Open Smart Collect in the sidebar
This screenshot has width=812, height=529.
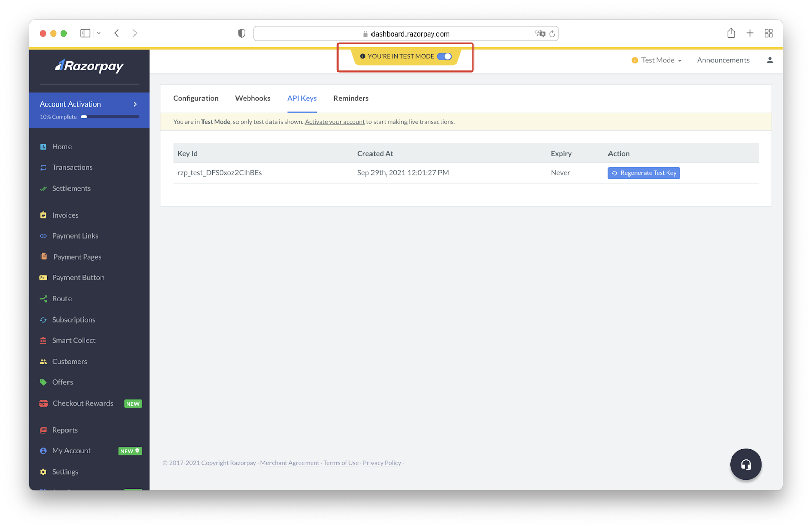pos(74,340)
